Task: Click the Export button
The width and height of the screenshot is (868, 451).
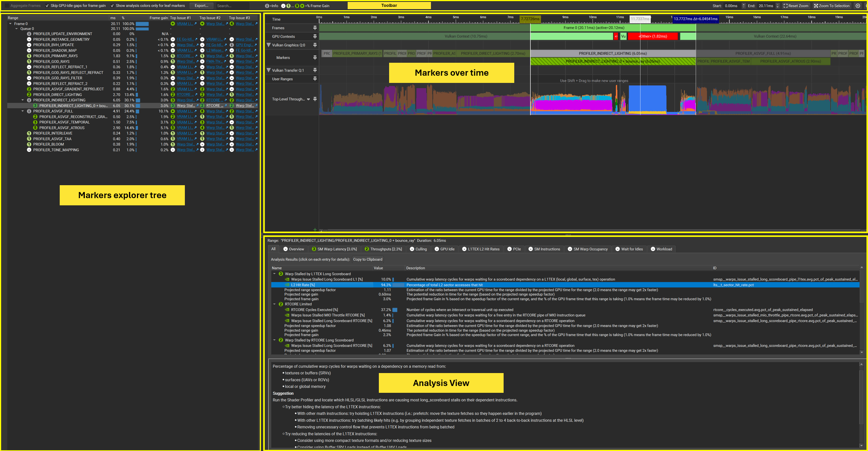Action: click(x=201, y=5)
